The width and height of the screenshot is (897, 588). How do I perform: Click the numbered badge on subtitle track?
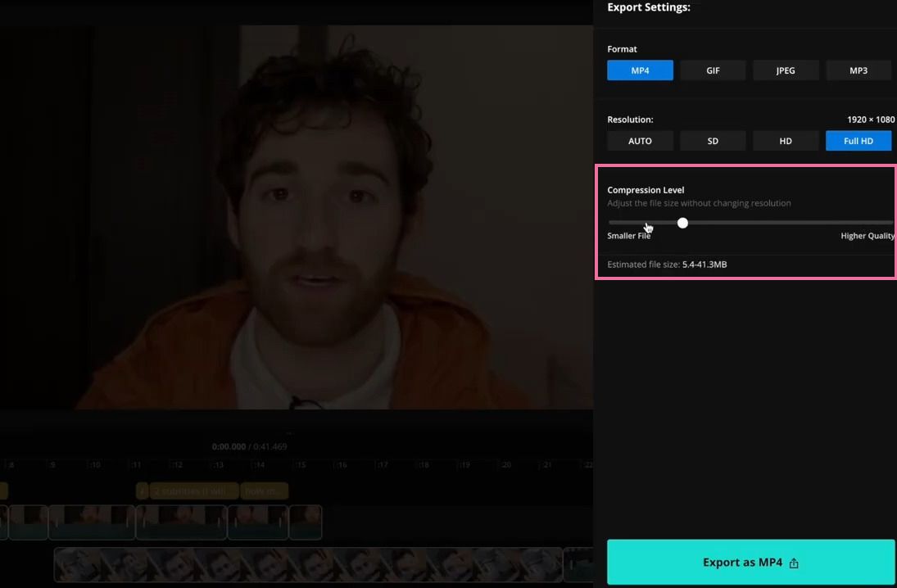tap(144, 491)
